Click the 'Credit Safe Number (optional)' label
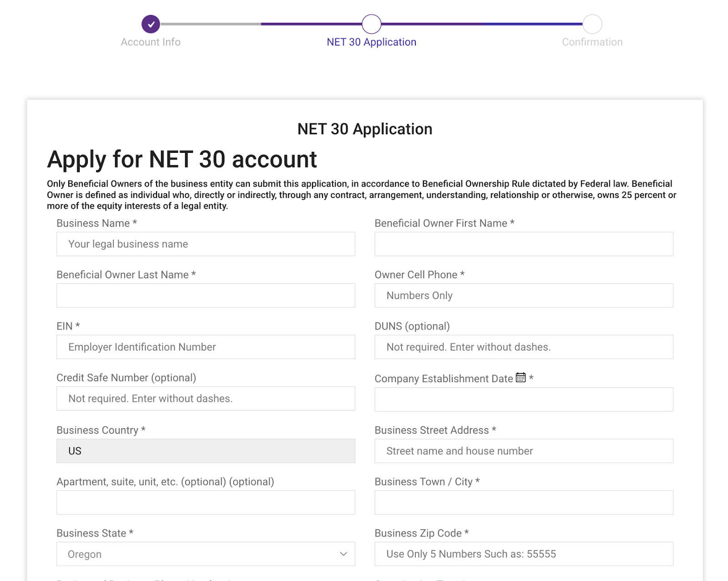Screen dimensions: 728x581 [126, 378]
